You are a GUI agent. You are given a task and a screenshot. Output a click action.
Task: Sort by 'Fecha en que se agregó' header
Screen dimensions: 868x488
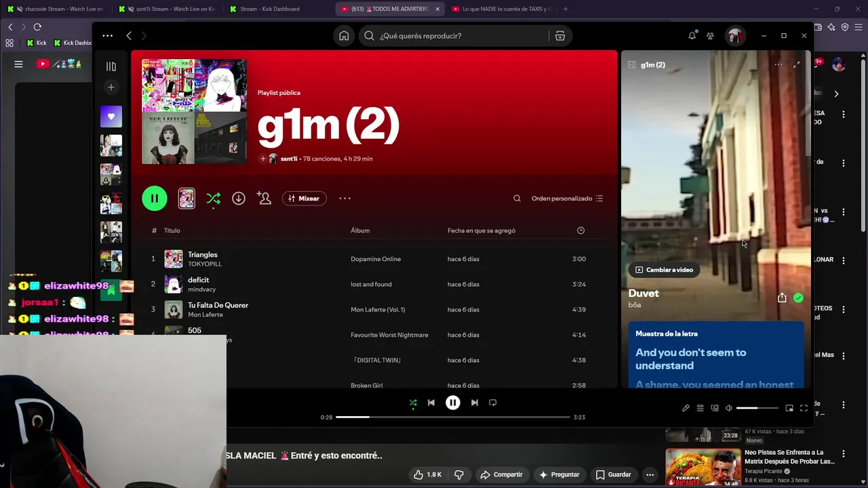pyautogui.click(x=481, y=230)
